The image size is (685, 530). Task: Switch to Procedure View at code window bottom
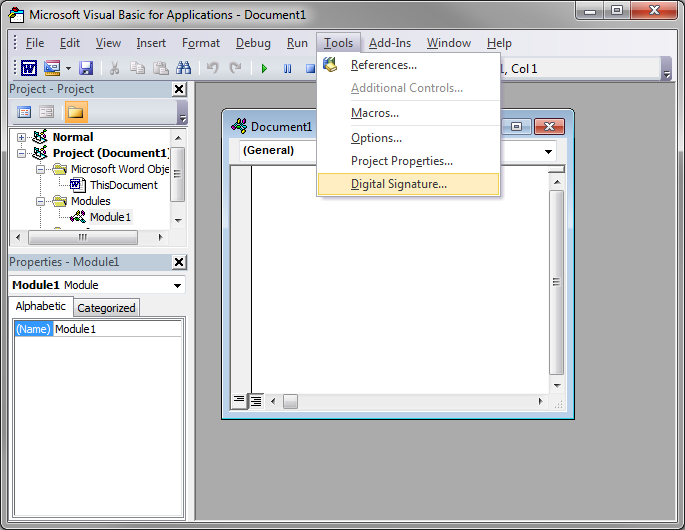click(x=239, y=401)
